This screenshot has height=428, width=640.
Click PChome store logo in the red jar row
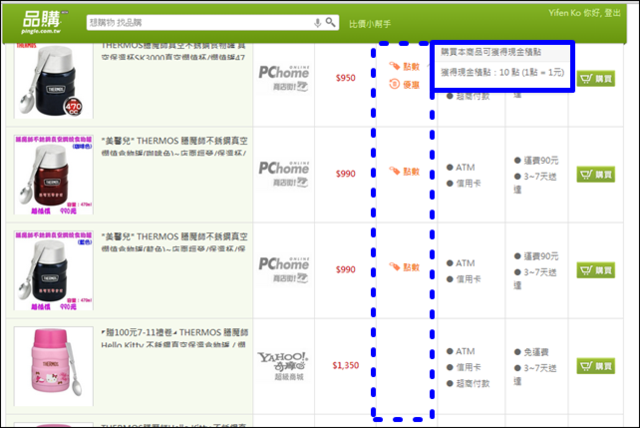click(x=284, y=174)
